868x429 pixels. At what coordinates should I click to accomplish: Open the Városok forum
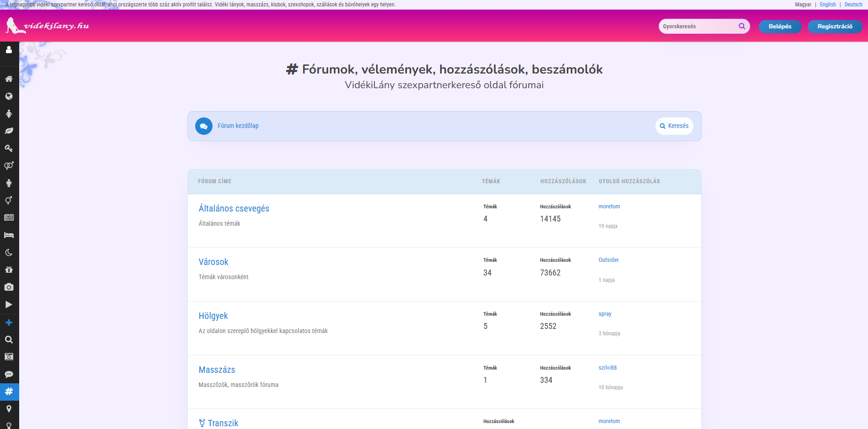(x=213, y=262)
